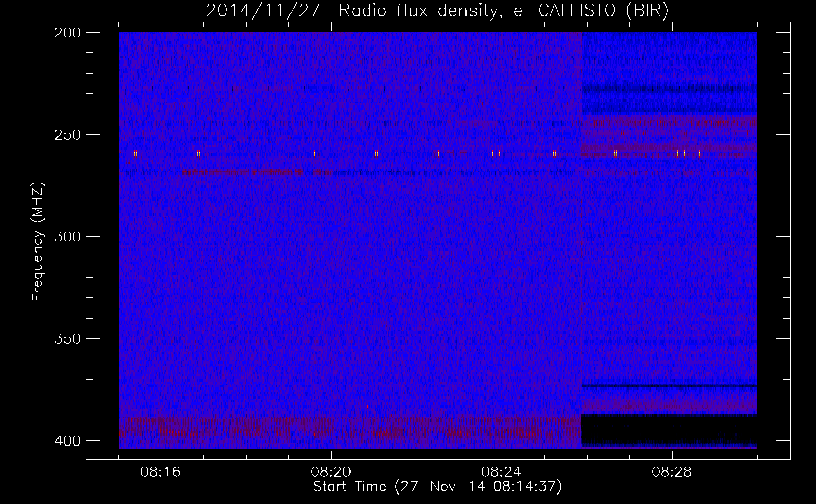Click the "Frequency (MHZ)" axis label
816x504 pixels.
[x=38, y=242]
